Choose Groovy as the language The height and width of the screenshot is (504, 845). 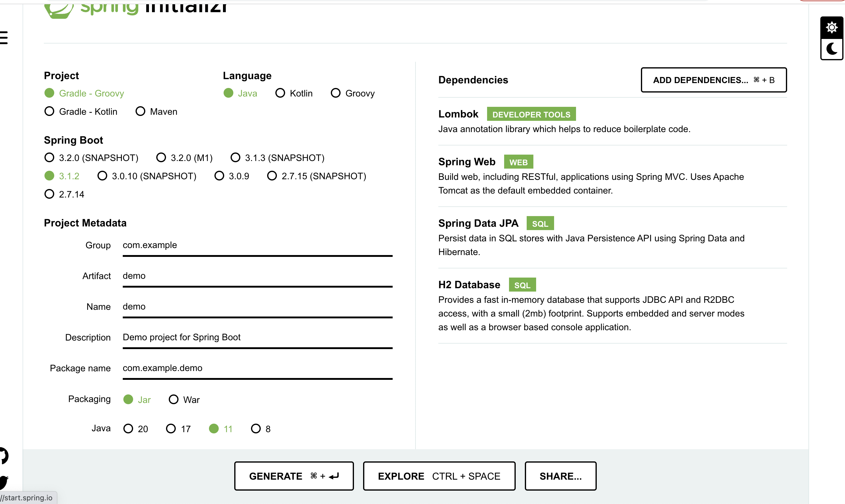[x=353, y=93]
